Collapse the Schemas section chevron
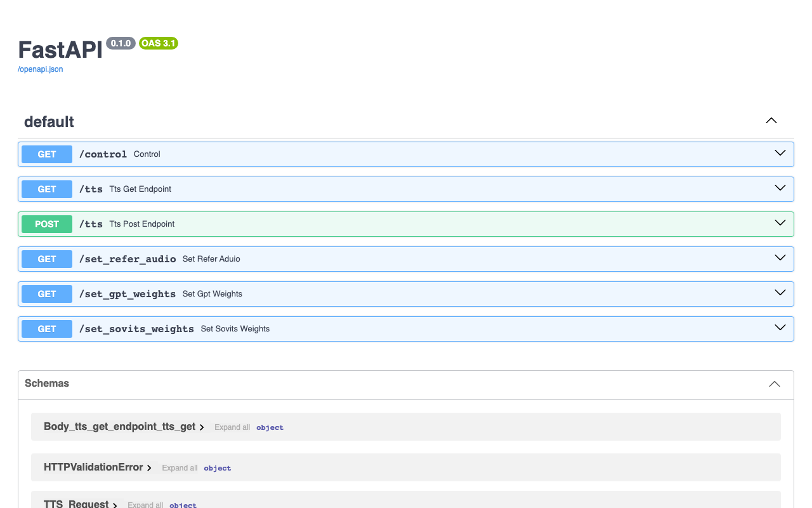Screen dimensions: 812x508 775,384
